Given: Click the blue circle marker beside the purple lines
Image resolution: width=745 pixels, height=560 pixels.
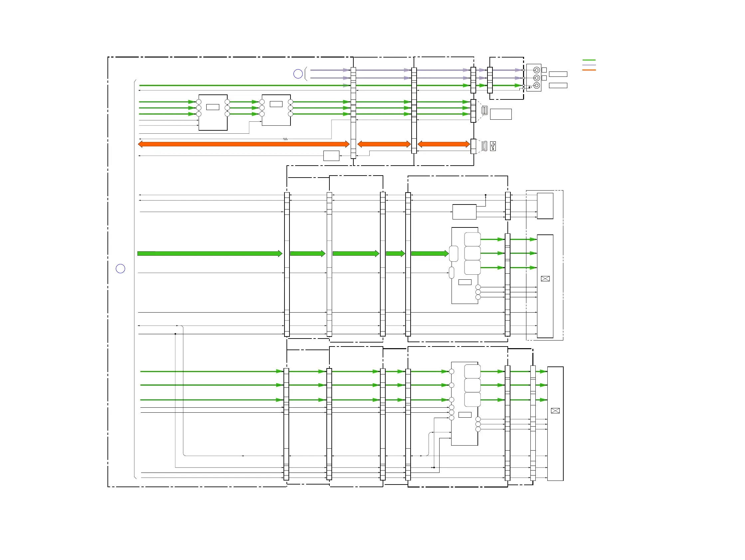Looking at the screenshot, I should 298,74.
